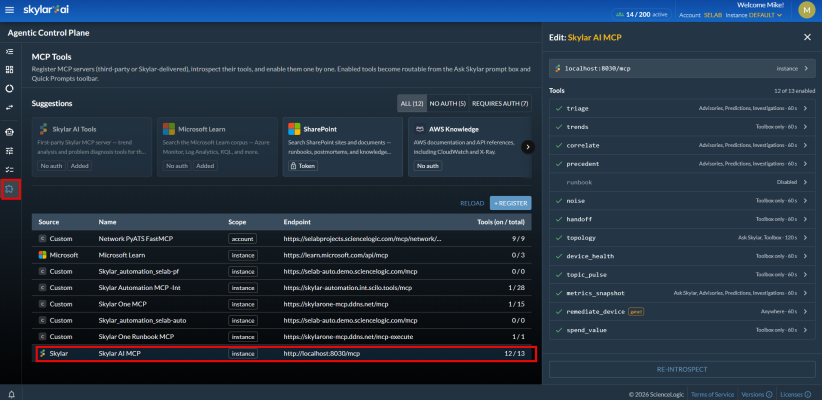Screen dimensions: 822x400
Task: Sort table by Name column header
Action: click(x=107, y=222)
